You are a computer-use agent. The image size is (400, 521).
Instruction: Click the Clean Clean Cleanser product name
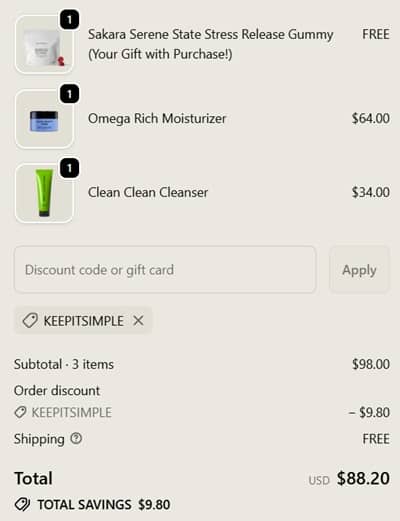(148, 193)
